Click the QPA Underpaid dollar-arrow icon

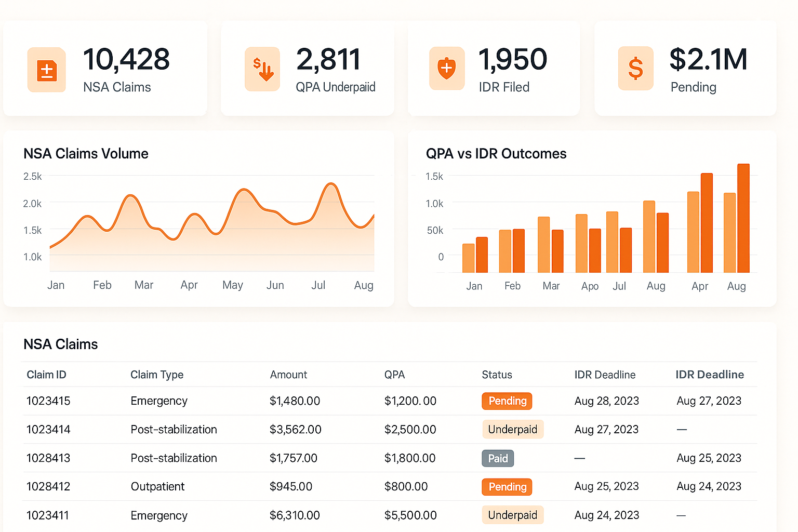click(x=262, y=69)
